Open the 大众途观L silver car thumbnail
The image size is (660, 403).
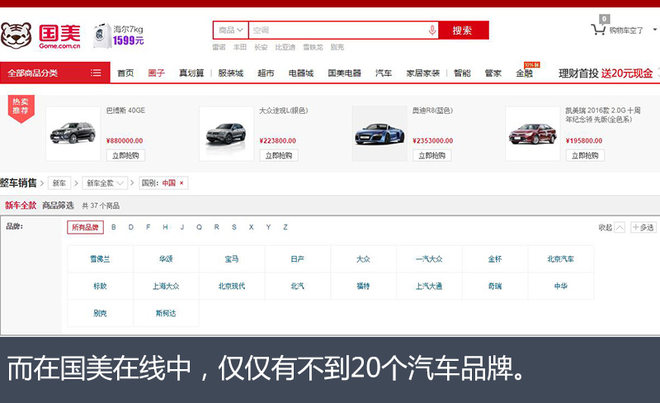click(x=226, y=133)
